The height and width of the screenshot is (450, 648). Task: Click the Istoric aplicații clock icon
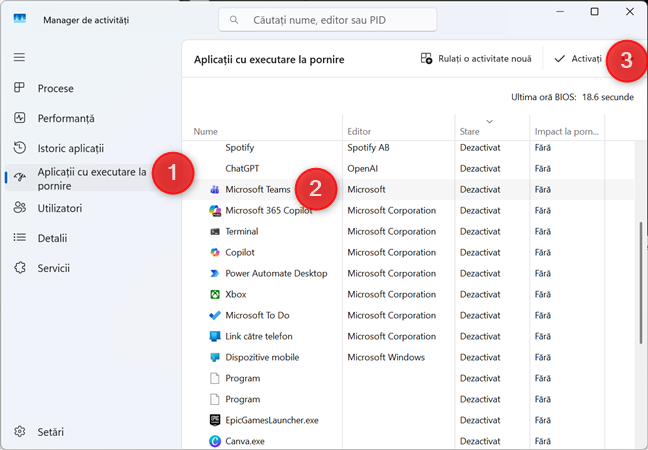point(19,148)
